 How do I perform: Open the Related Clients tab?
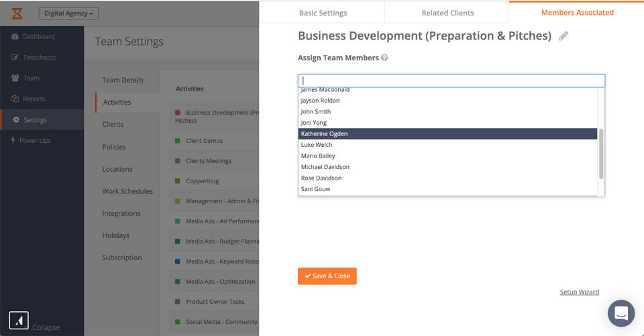447,13
